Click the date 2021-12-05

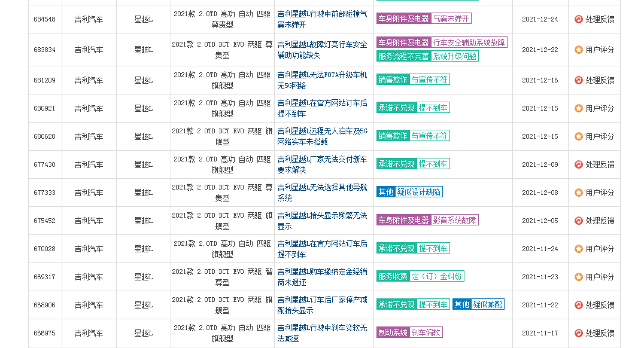click(x=540, y=221)
